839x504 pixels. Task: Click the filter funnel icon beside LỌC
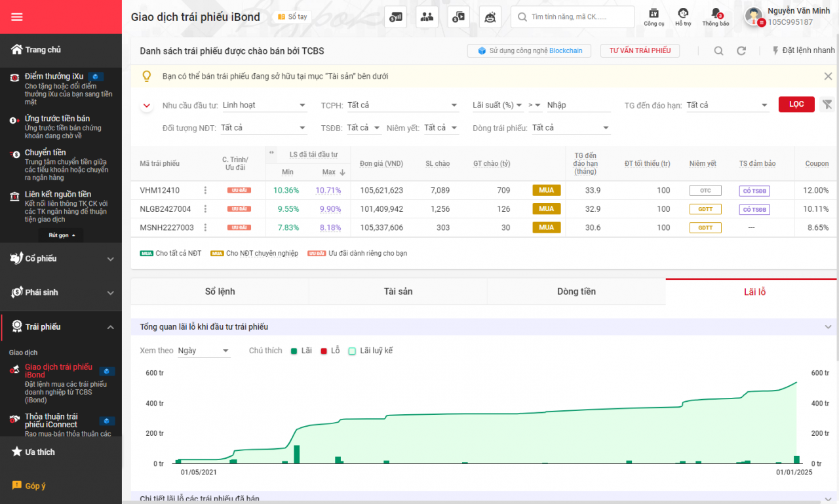pos(827,104)
